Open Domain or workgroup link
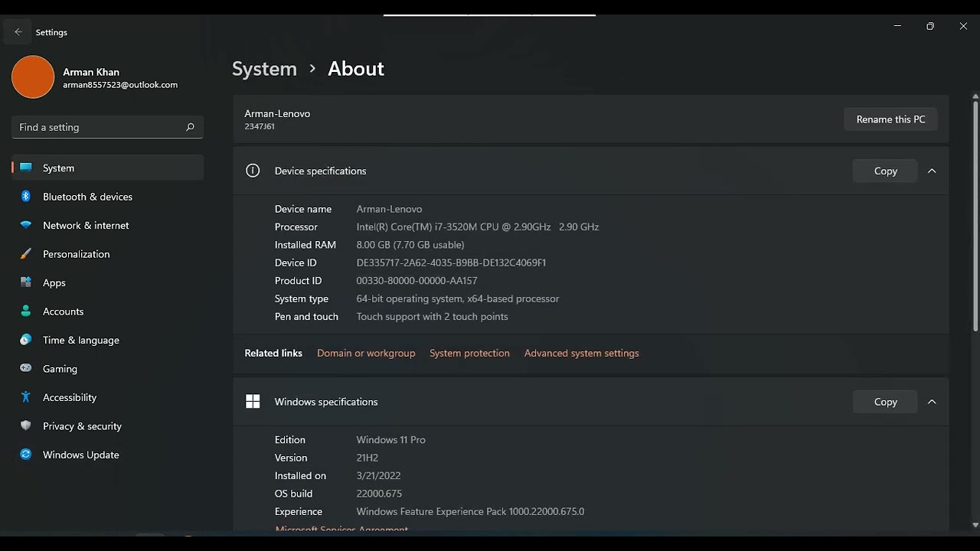This screenshot has width=980, height=551. point(366,353)
